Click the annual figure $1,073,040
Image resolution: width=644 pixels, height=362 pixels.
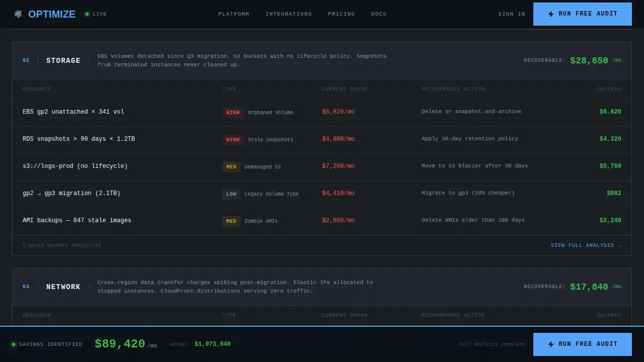212,344
